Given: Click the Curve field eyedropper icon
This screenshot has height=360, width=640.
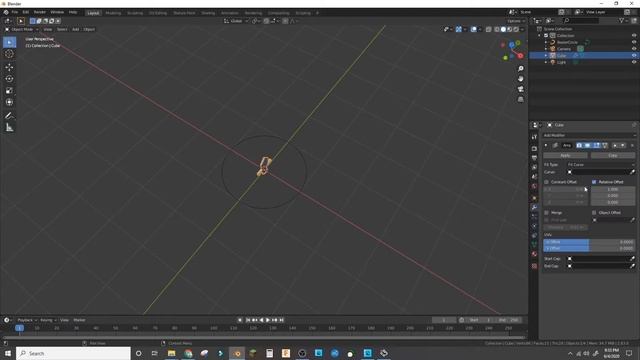Looking at the screenshot, I should (632, 172).
